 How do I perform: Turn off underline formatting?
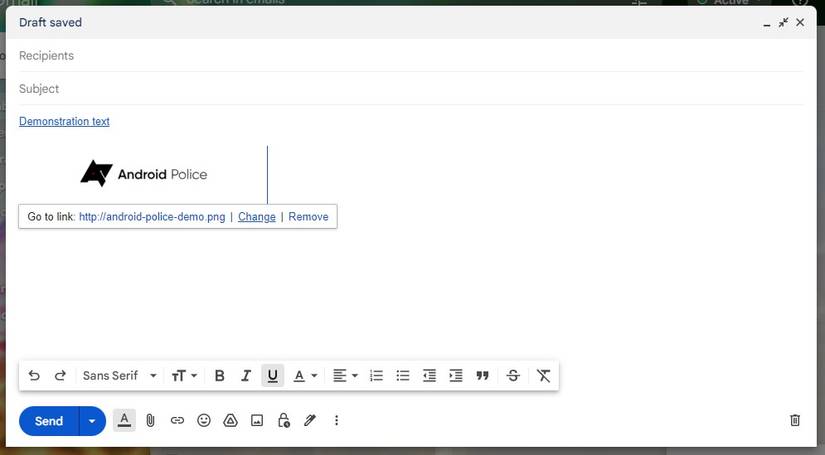272,376
